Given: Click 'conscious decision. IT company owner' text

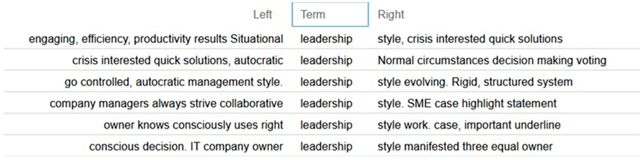Looking at the screenshot, I should 186,147.
